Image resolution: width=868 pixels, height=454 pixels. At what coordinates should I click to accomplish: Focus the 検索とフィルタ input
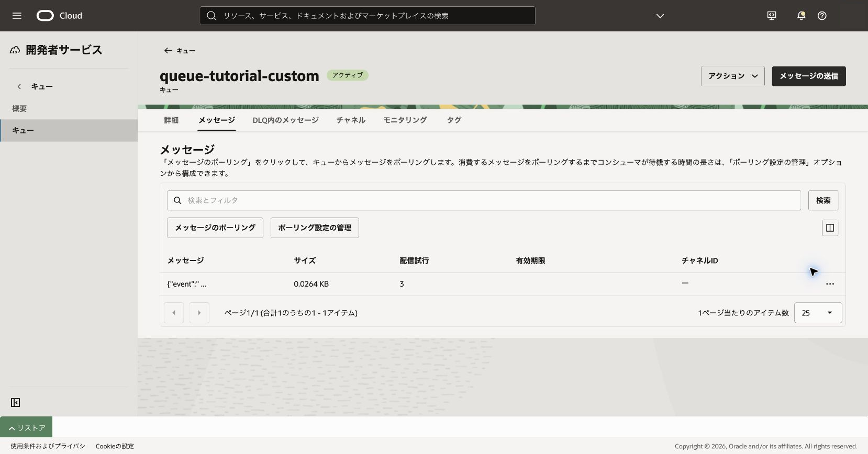[x=484, y=200]
